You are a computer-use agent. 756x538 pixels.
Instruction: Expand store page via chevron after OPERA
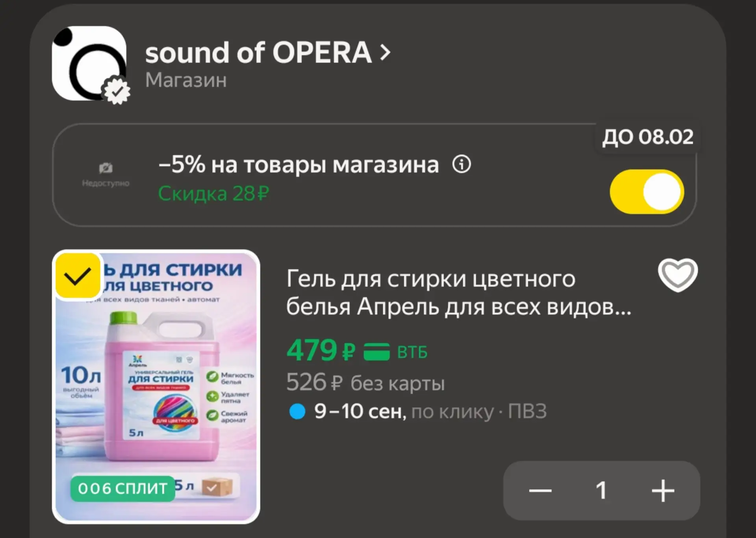pos(385,52)
